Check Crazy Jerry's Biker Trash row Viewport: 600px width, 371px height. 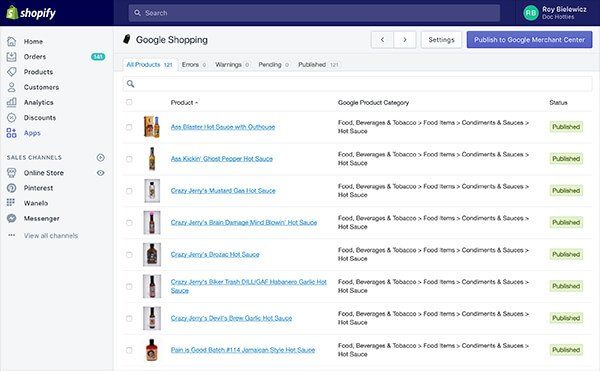click(129, 286)
